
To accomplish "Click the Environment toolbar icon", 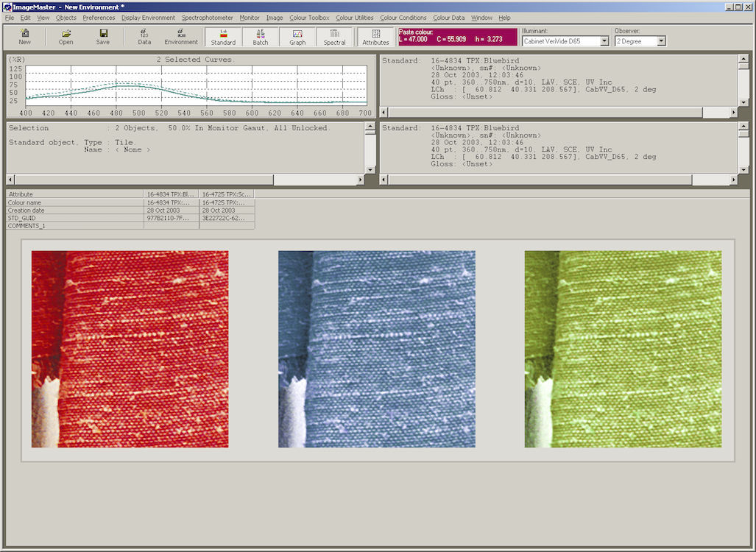I will click(x=180, y=36).
